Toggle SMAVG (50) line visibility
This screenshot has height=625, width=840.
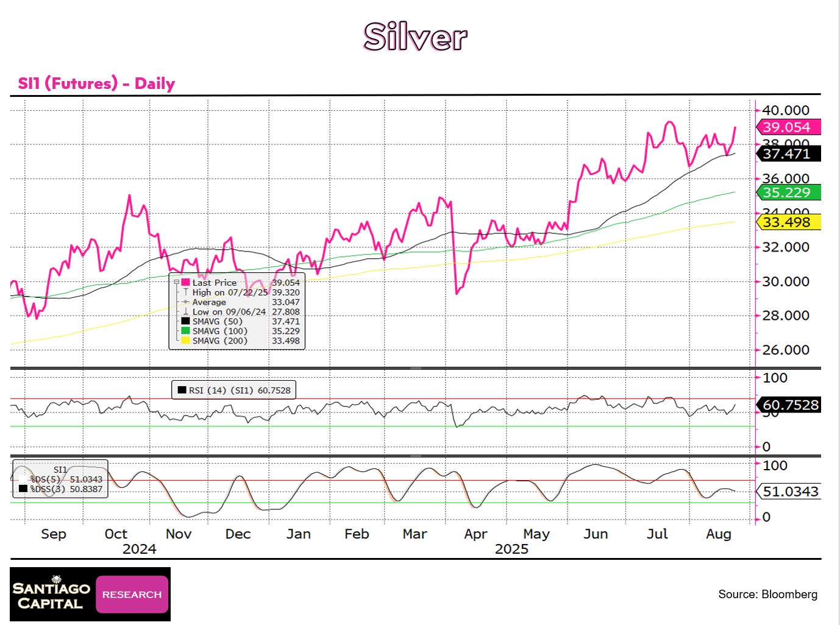pos(184,321)
